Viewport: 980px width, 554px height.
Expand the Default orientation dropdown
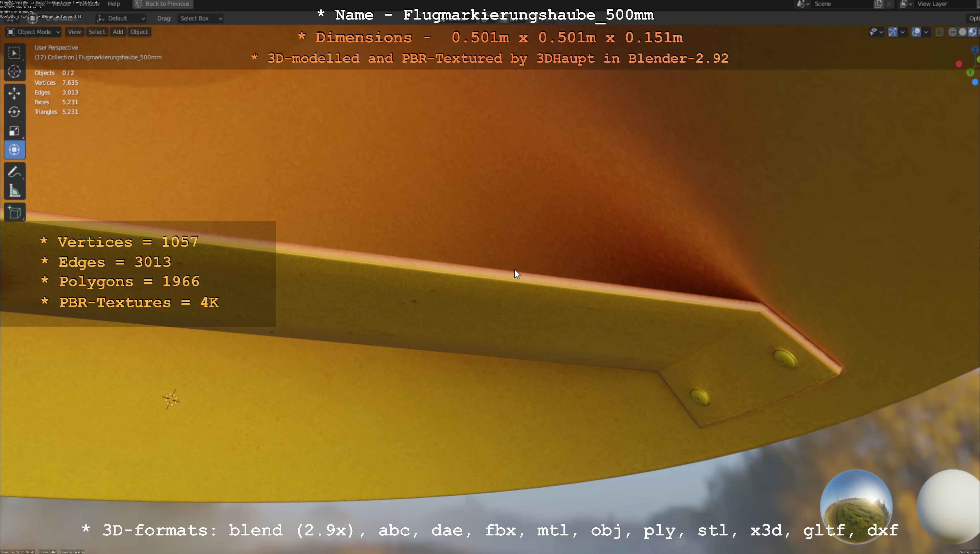pos(121,18)
